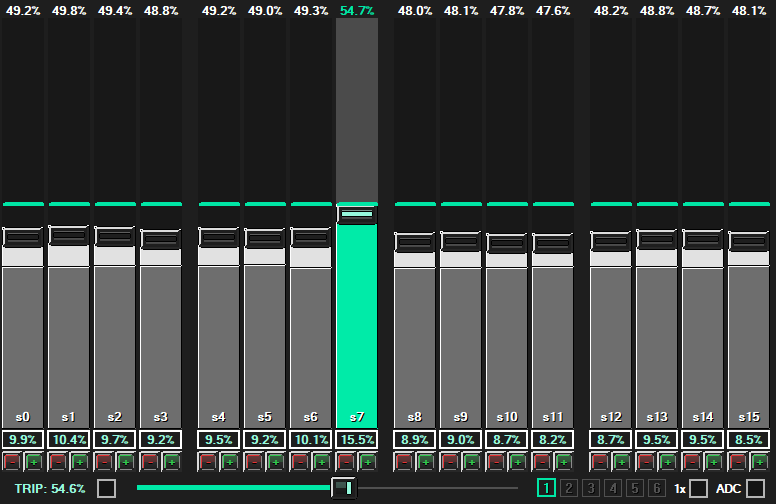Switch to page 6

click(x=656, y=488)
